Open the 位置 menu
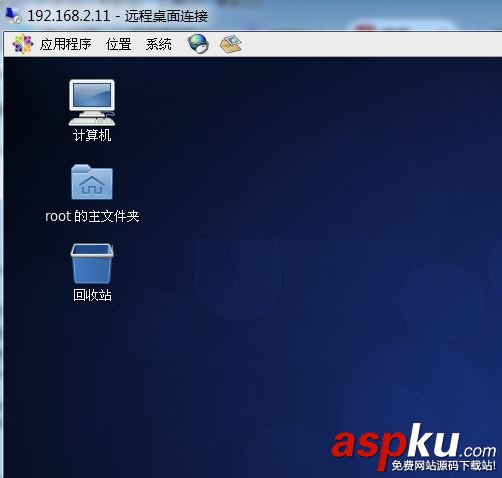 pos(118,44)
